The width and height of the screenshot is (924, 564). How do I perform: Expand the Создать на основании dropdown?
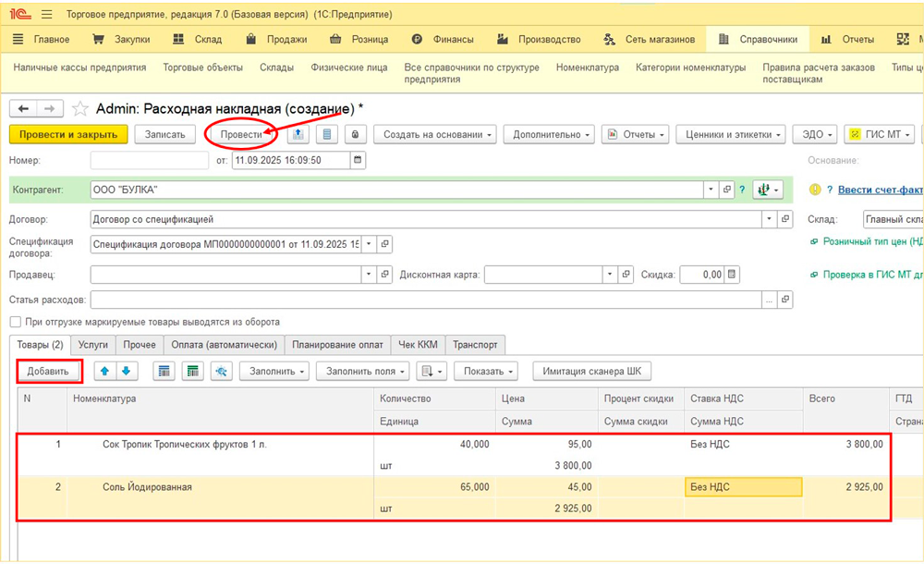[x=433, y=134]
